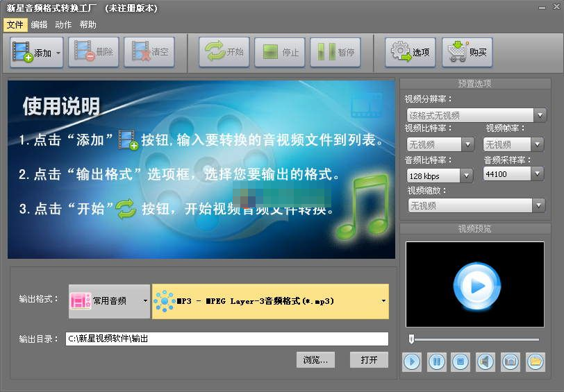Image resolution: width=564 pixels, height=392 pixels.
Task: Open the 帮助 menu
Action: [x=88, y=24]
